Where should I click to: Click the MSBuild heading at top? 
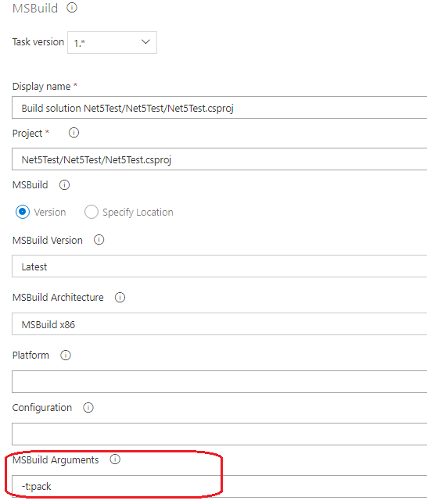click(35, 8)
